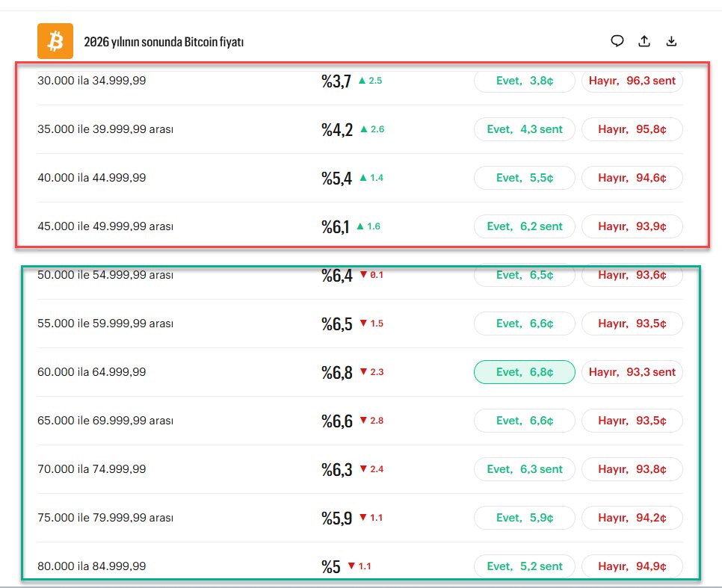This screenshot has width=722, height=588.
Task: Choose Hayır 95,8¢ for 35.000 range
Action: point(632,129)
